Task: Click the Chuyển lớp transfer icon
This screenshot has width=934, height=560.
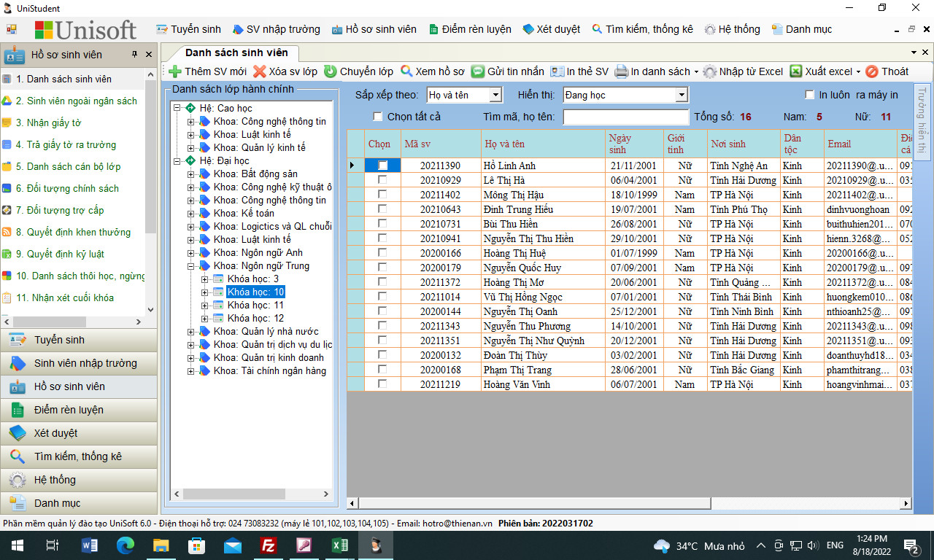Action: 331,71
